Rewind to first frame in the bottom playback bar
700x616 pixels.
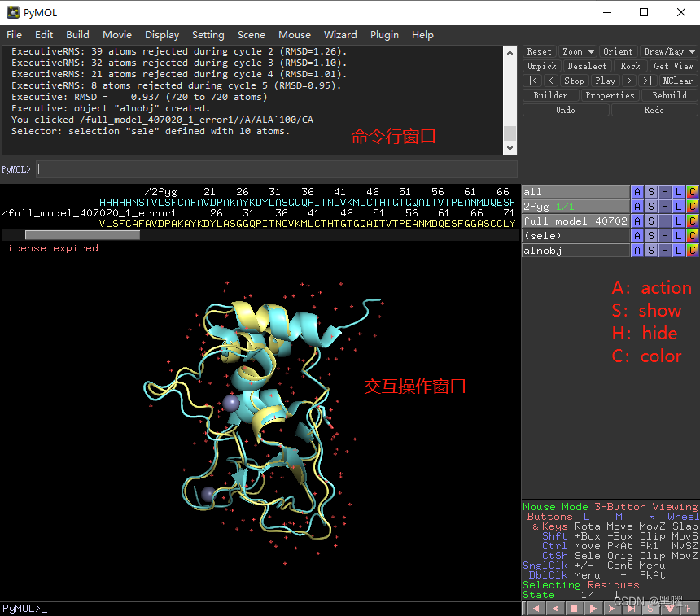[536, 609]
